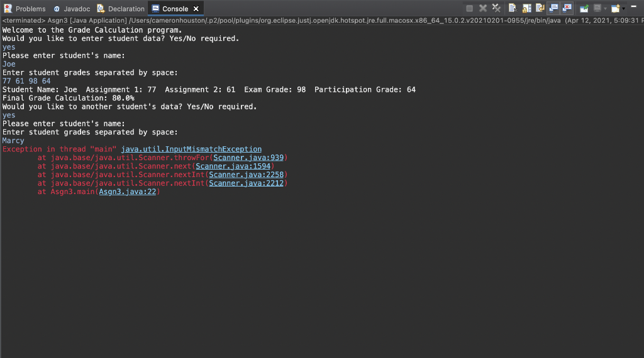The image size is (644, 358).
Task: Click the input text 'Marcy'
Action: pos(13,141)
